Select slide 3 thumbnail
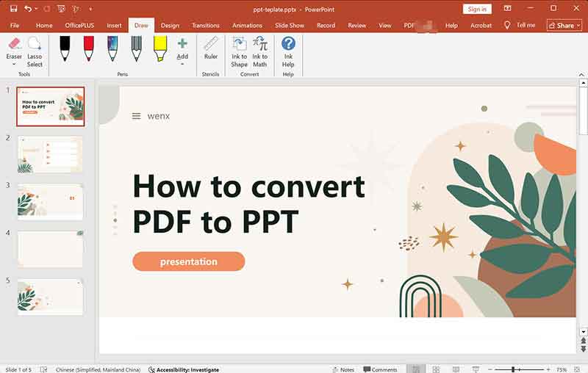The height and width of the screenshot is (373, 588). [x=50, y=202]
